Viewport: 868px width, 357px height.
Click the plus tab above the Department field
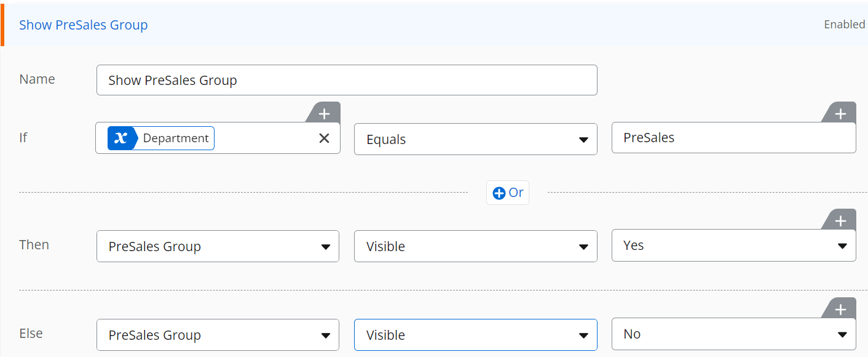coord(324,113)
